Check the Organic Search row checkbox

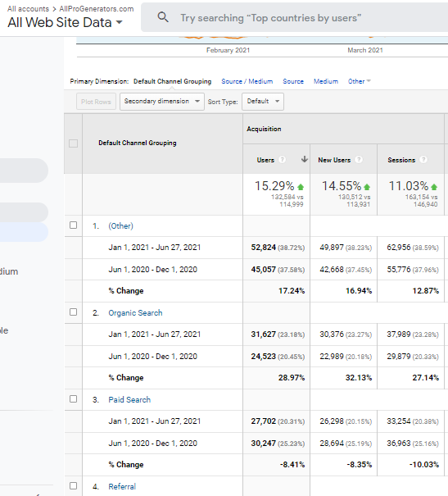point(73,312)
